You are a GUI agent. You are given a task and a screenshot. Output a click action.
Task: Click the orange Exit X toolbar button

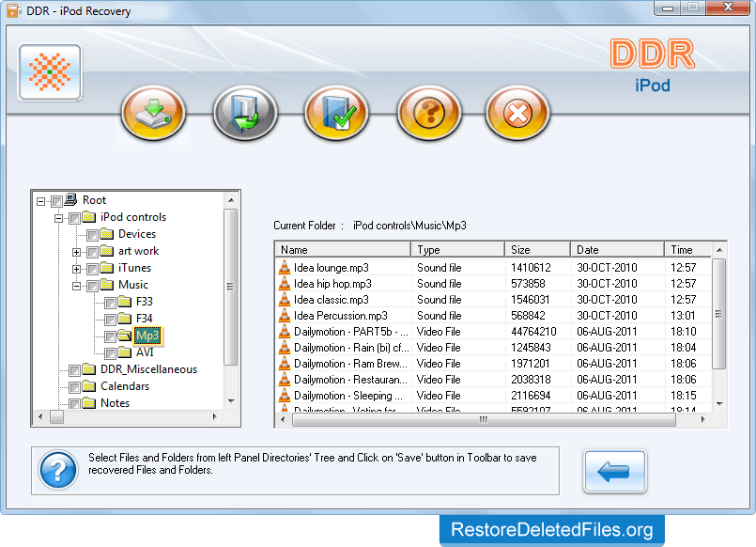(x=517, y=114)
